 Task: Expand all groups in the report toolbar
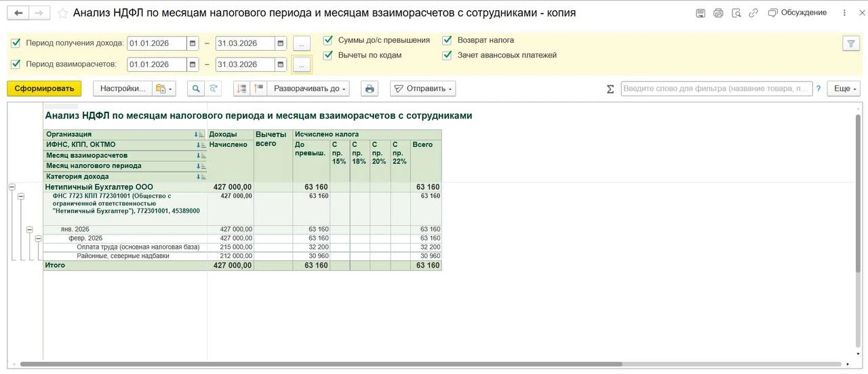(x=258, y=88)
